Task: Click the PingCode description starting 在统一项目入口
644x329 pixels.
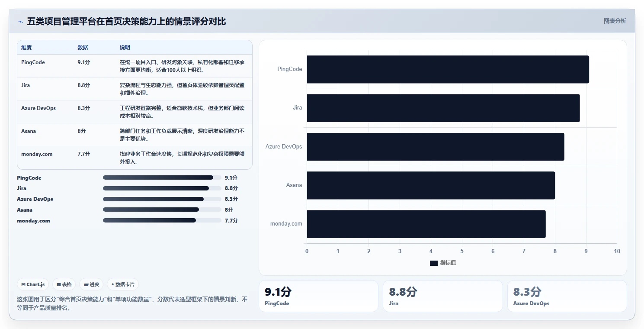Action: (182, 66)
